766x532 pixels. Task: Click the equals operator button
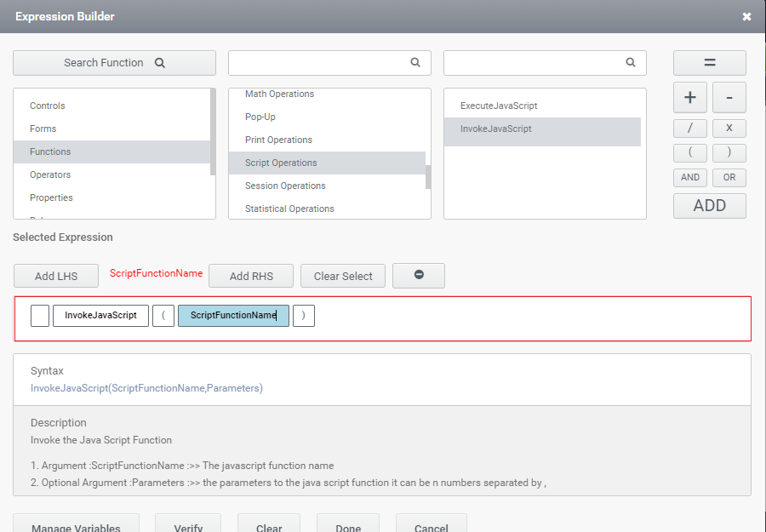pos(709,63)
